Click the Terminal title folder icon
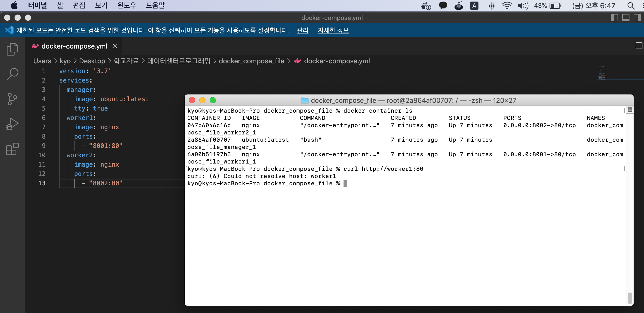 pyautogui.click(x=304, y=100)
